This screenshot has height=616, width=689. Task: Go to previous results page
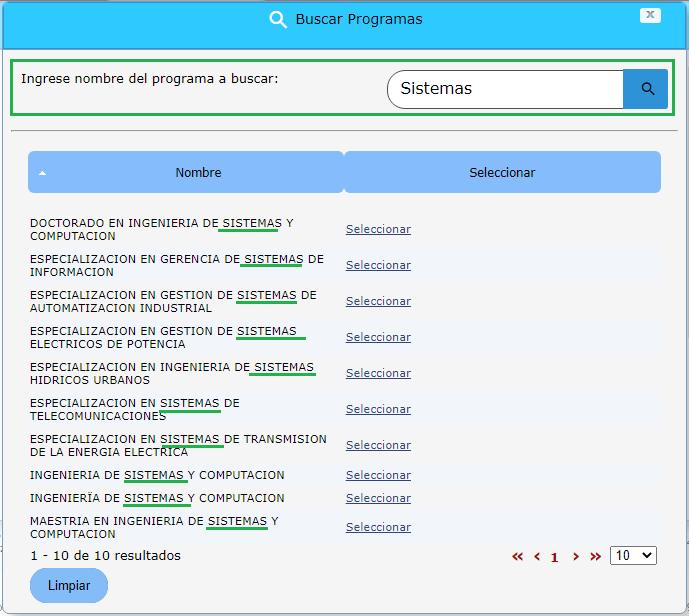(x=537, y=557)
